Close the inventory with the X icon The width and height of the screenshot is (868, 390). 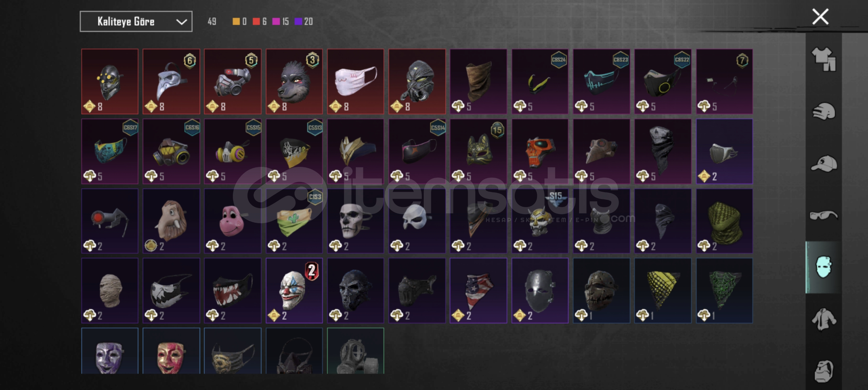click(x=820, y=17)
